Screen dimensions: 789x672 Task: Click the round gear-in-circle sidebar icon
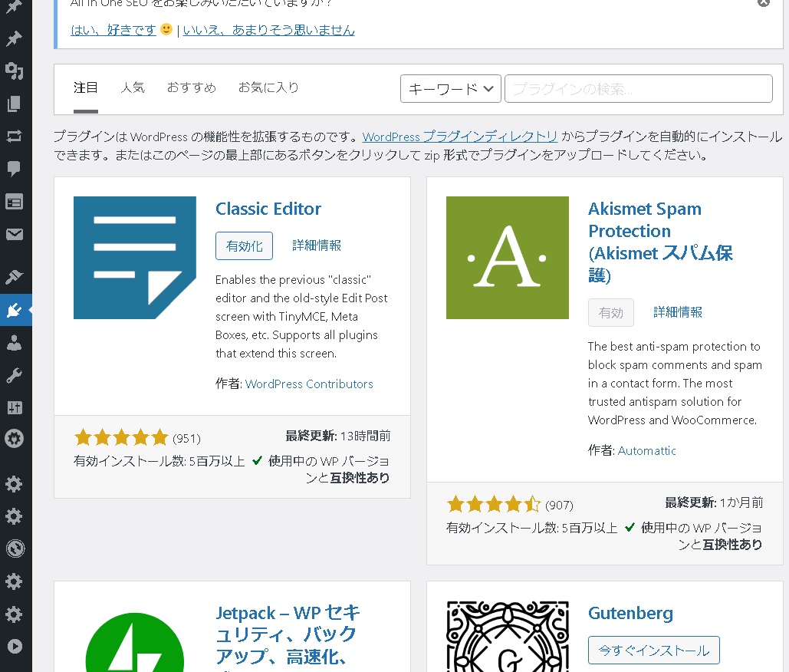(14, 439)
